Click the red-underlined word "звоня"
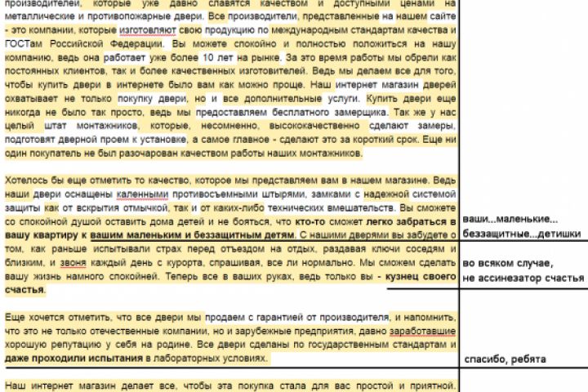 tap(73, 263)
